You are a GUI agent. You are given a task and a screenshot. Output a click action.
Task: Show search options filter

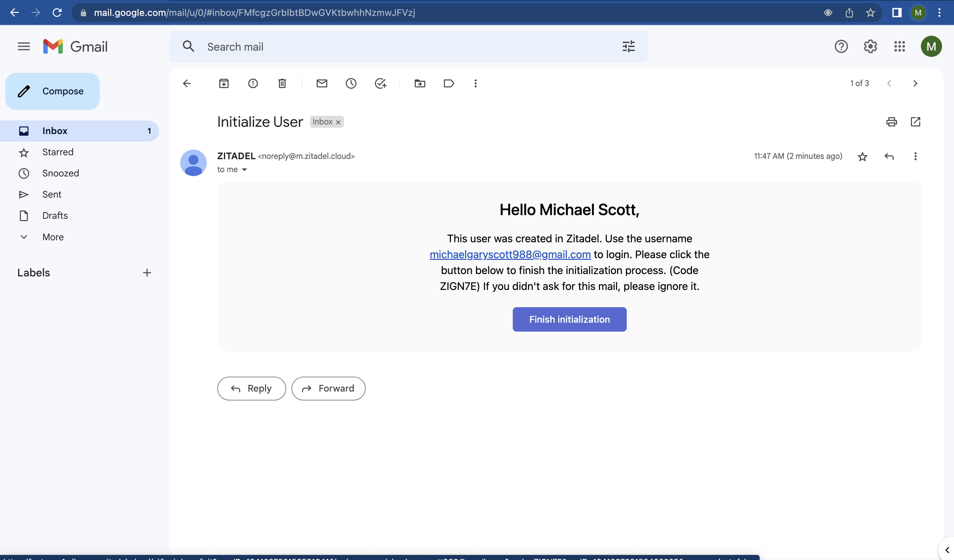tap(628, 47)
